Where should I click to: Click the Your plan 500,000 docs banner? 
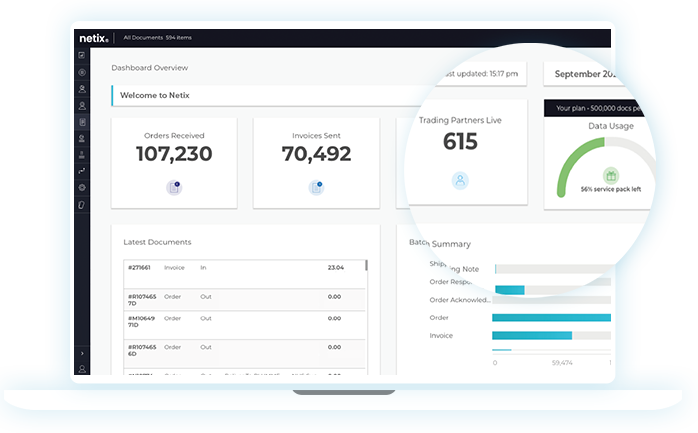(597, 108)
